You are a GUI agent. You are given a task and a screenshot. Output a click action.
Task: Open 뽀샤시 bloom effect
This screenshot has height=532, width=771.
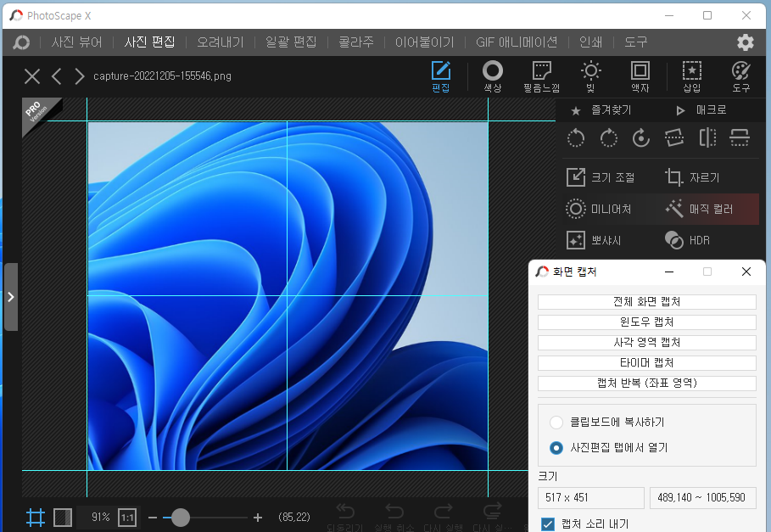pyautogui.click(x=594, y=240)
